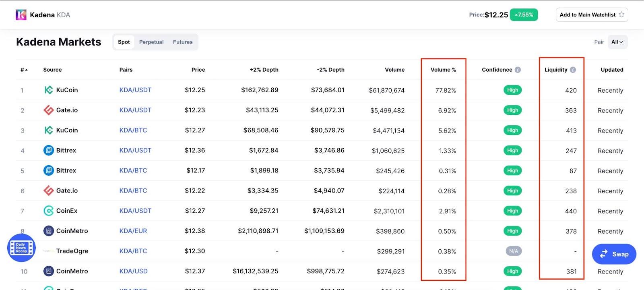Click the $2,110,898.71 depth value
This screenshot has width=644, height=290.
(x=258, y=231)
